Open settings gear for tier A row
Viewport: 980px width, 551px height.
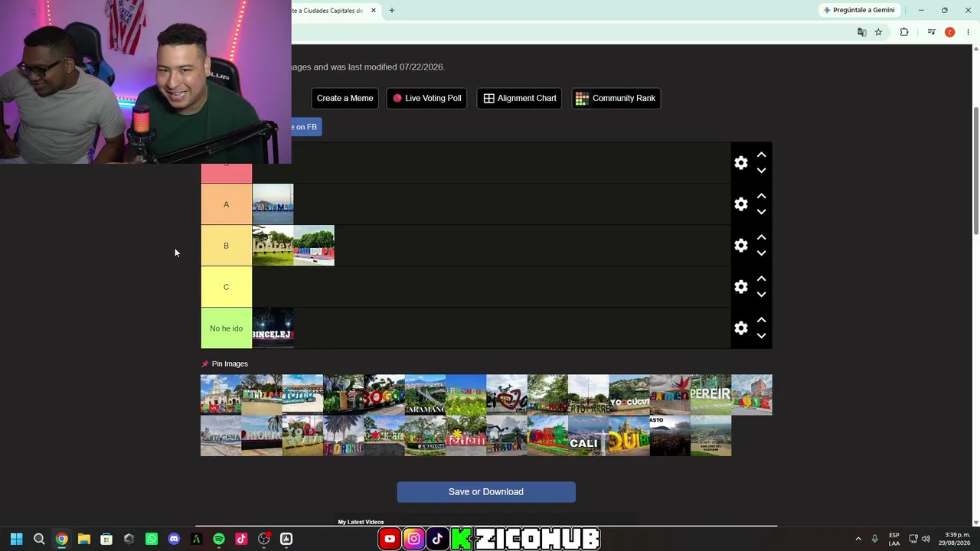(x=741, y=204)
